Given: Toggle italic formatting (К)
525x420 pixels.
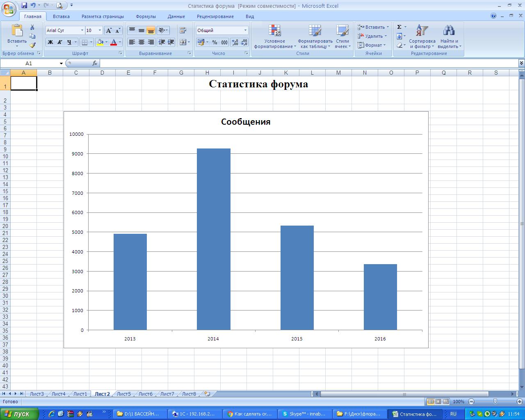Looking at the screenshot, I should tap(59, 42).
